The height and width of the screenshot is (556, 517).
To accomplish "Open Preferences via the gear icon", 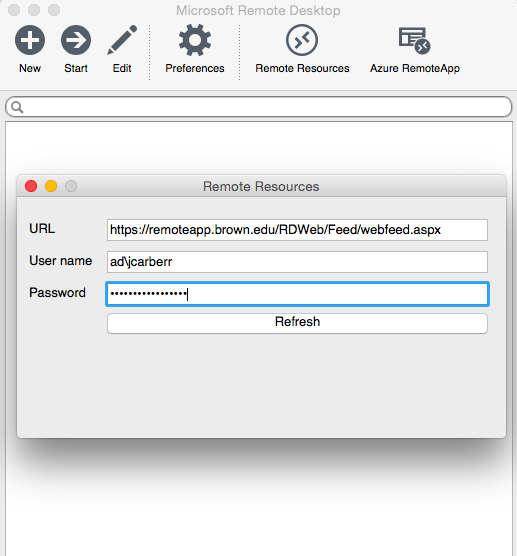I will (x=195, y=40).
